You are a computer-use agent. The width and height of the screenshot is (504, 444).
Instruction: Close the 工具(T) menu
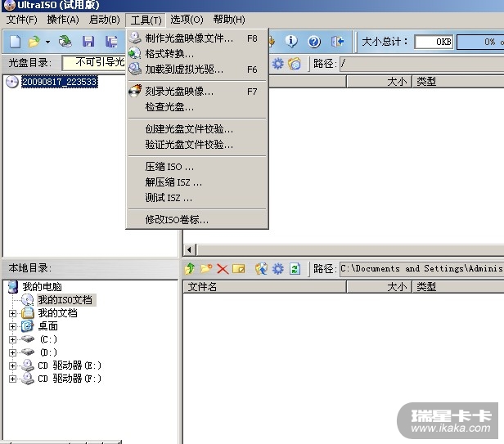point(146,20)
